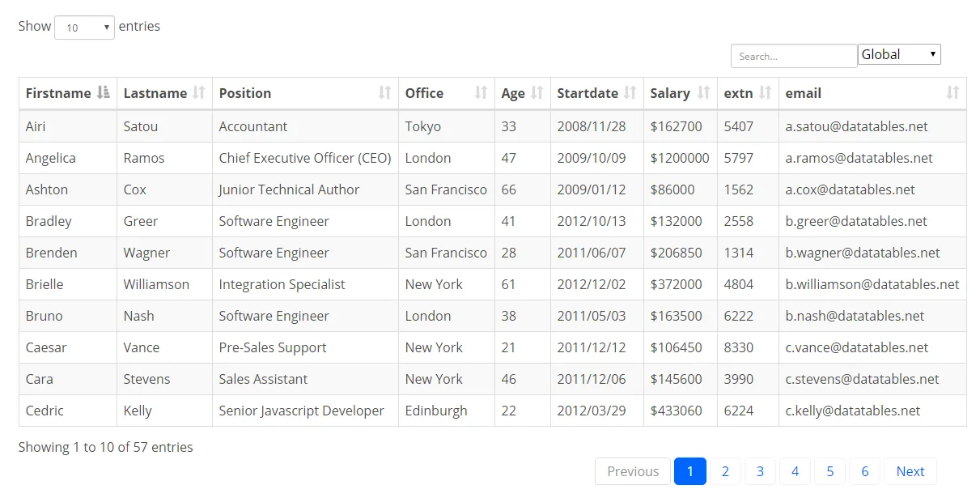980x498 pixels.
Task: Click the Next pagination button
Action: click(910, 471)
